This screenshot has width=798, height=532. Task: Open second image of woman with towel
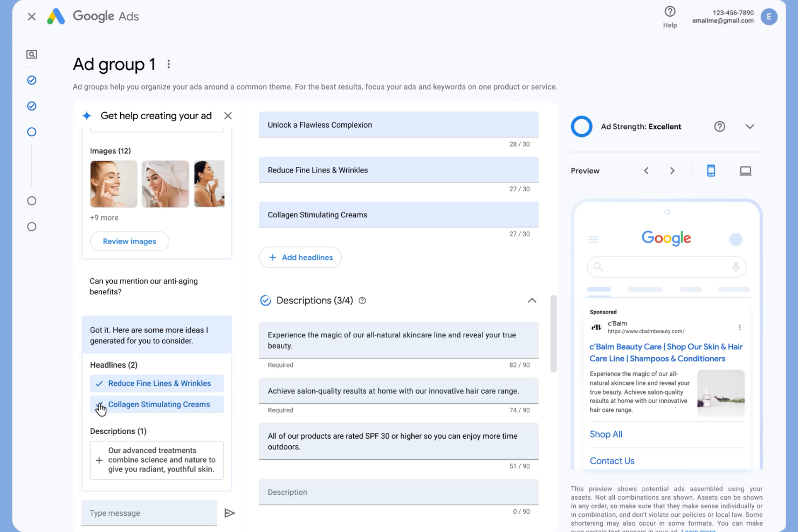166,184
